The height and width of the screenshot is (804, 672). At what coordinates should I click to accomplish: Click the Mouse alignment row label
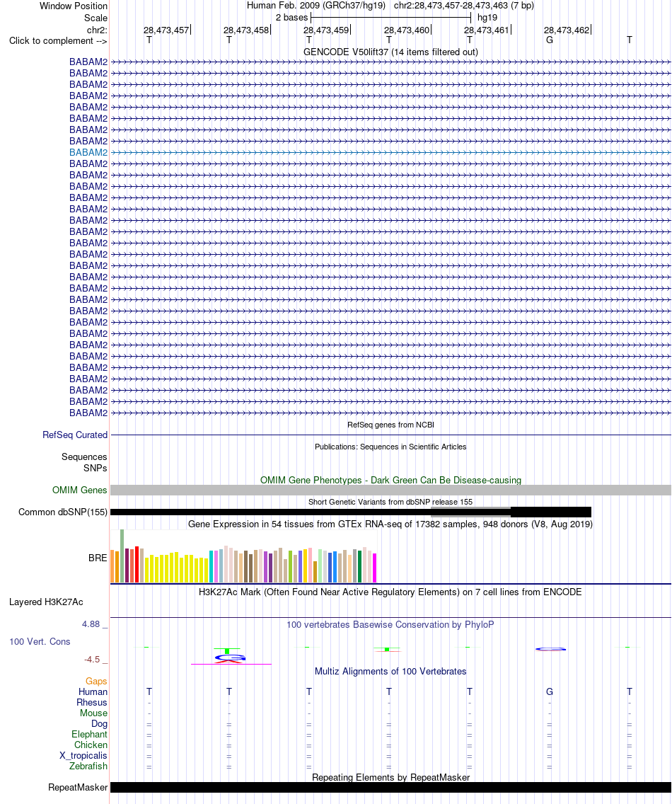pos(94,713)
